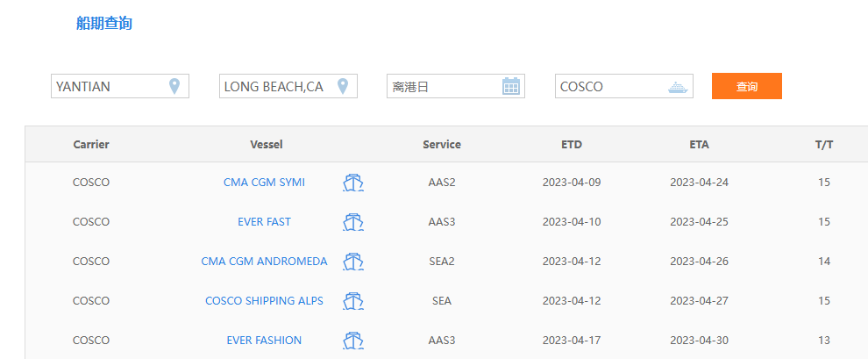Viewport: 868px width, 359px height.
Task: Focus the 离港日 departure date field
Action: 443,86
